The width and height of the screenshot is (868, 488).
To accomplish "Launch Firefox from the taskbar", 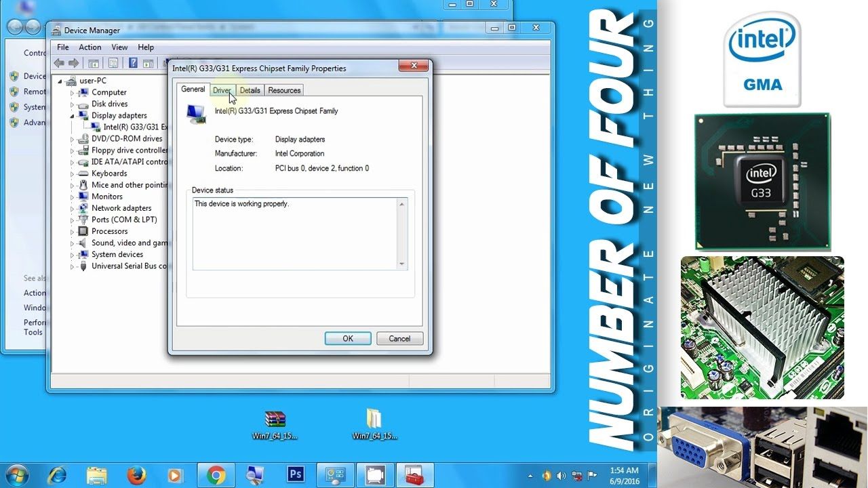I will [x=136, y=474].
